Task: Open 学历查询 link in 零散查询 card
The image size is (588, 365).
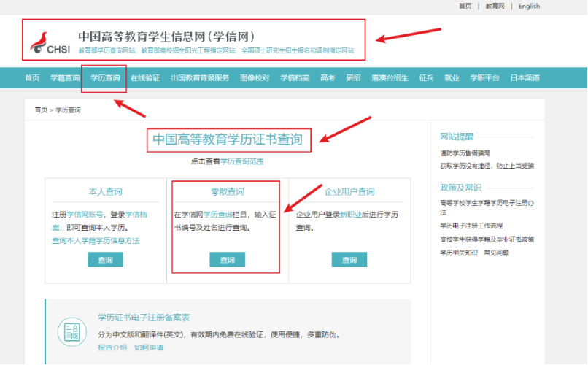Action: tap(218, 214)
